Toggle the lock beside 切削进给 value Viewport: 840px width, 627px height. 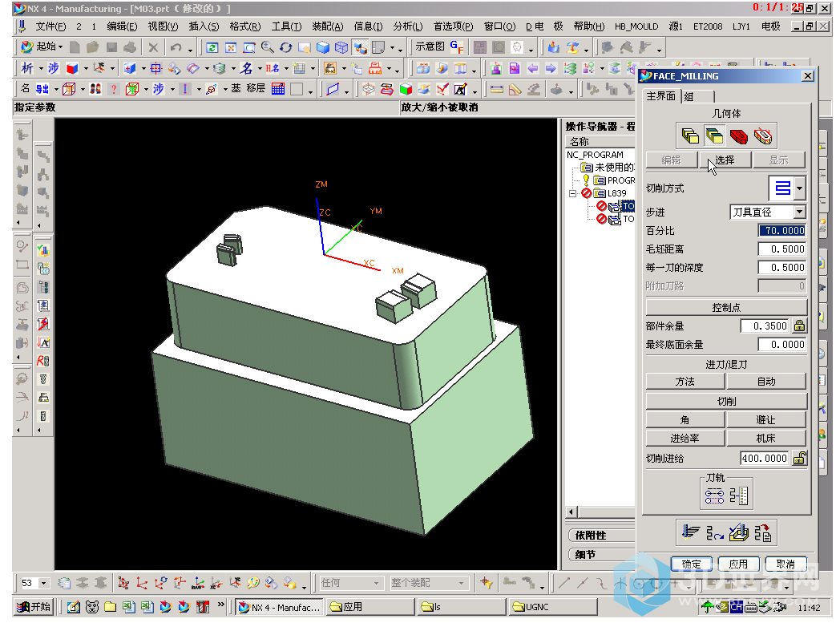tap(799, 458)
